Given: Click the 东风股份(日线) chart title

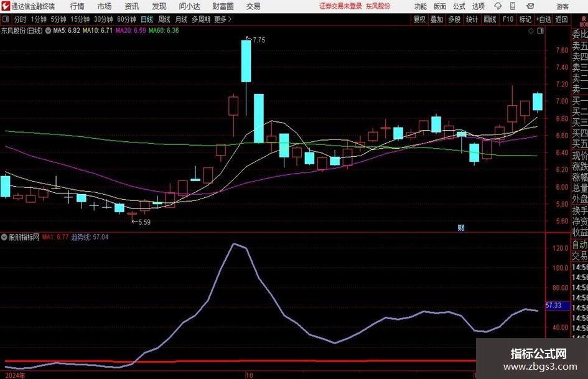Looking at the screenshot, I should (x=22, y=30).
